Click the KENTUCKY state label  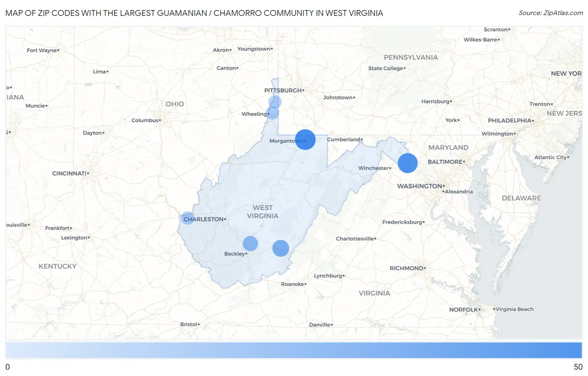point(58,266)
